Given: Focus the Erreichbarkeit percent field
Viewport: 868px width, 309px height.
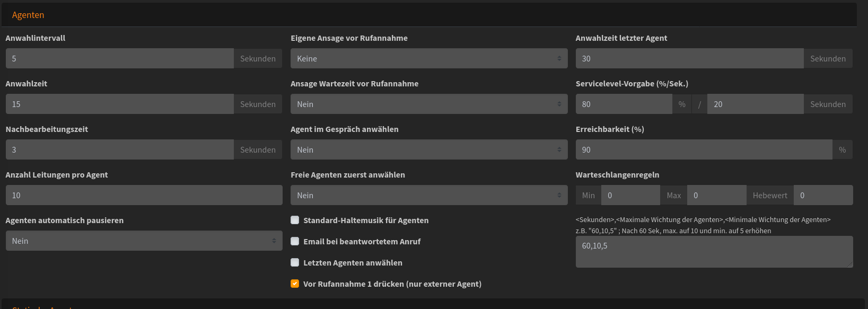Looking at the screenshot, I should 704,149.
